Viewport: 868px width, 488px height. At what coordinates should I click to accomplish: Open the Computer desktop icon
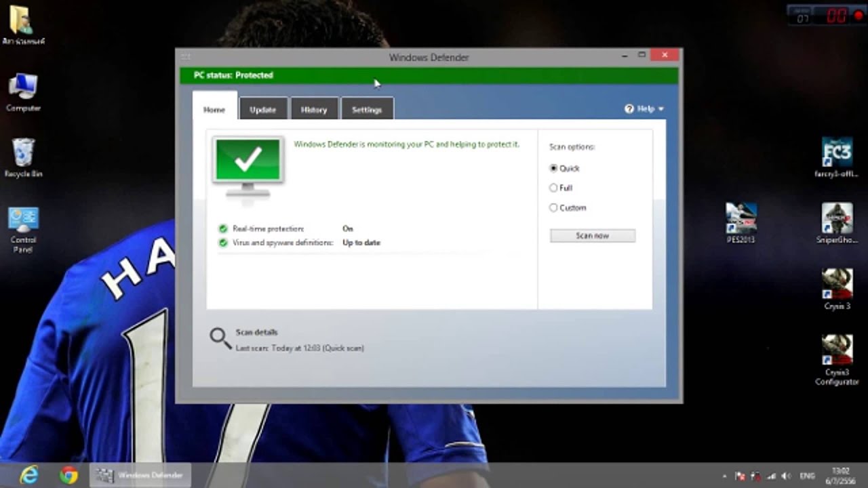click(x=23, y=92)
